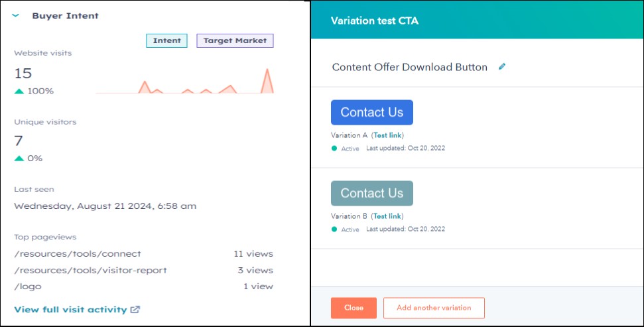644x327 pixels.
Task: Click the /resources/tools/visitor-report pageview row
Action: pos(143,271)
